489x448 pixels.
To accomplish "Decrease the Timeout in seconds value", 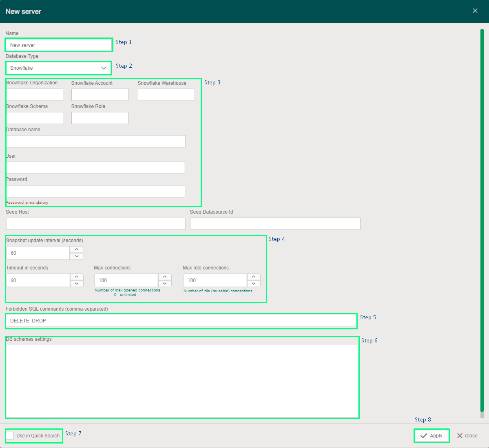I will point(77,284).
